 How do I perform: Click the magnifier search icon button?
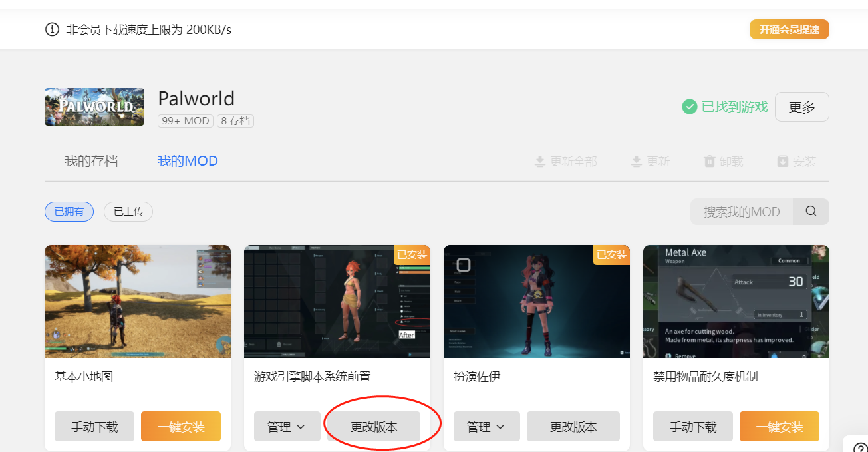(x=811, y=212)
